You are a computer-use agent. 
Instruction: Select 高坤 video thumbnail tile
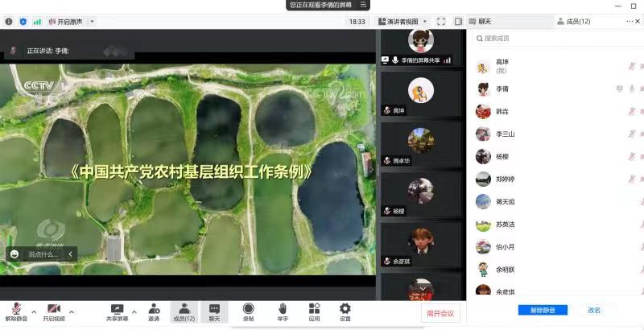pyautogui.click(x=421, y=94)
